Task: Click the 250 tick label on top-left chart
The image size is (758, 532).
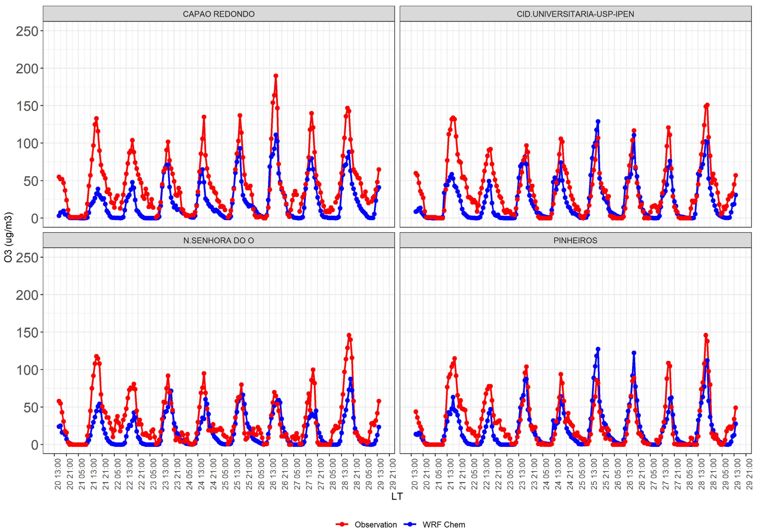Action: tap(27, 31)
